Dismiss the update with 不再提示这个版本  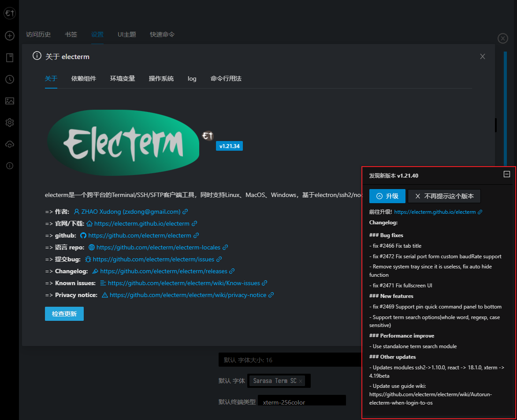(x=444, y=196)
